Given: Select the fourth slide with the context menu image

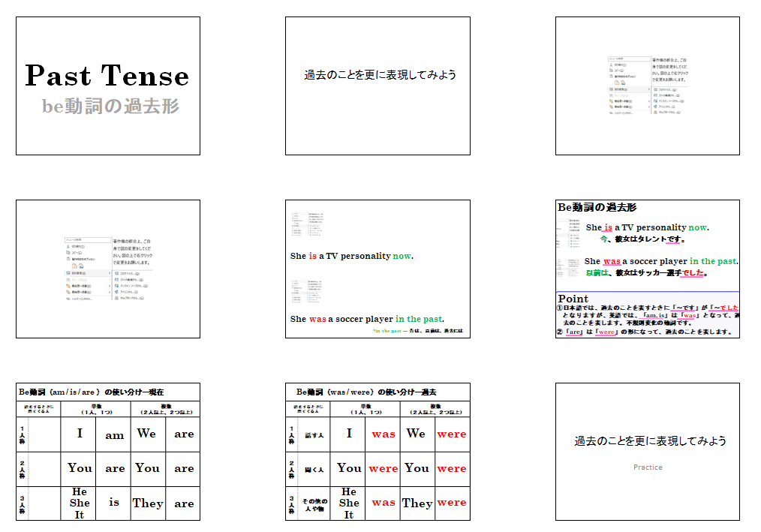Looking at the screenshot, I should tap(108, 269).
